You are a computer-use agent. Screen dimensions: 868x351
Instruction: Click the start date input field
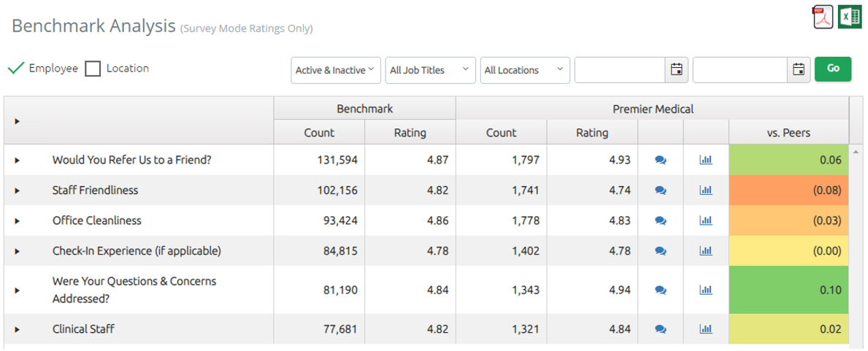click(x=620, y=70)
